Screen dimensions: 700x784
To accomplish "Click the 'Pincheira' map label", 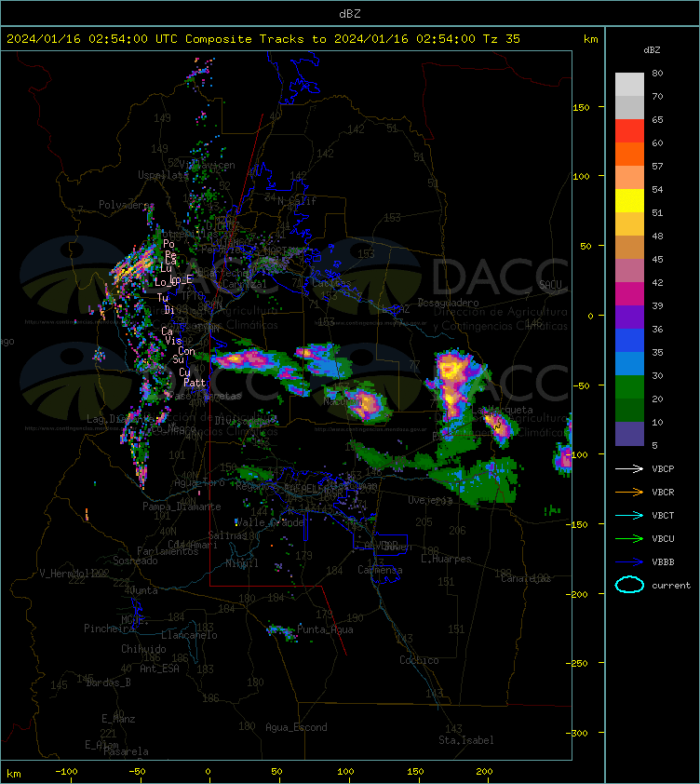I will 109,629.
